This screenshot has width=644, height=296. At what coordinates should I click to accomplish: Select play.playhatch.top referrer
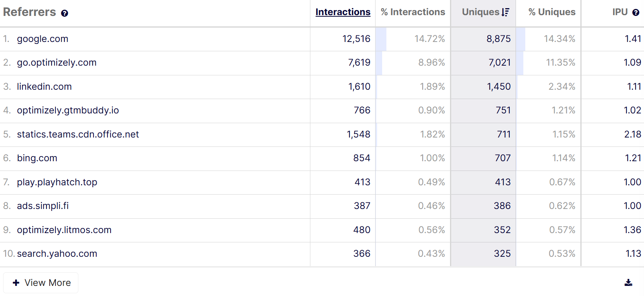[x=57, y=182]
